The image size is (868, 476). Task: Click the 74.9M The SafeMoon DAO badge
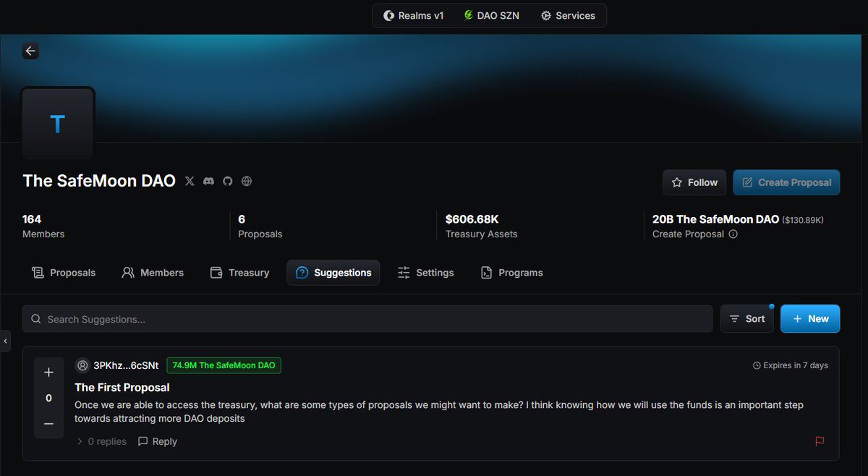click(x=224, y=365)
